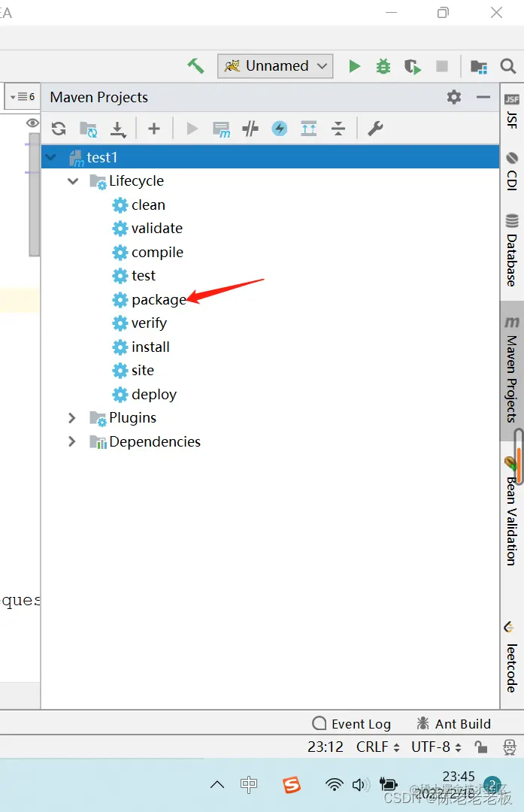The height and width of the screenshot is (812, 524).
Task: Reimport all Maven projects
Action: click(x=59, y=129)
